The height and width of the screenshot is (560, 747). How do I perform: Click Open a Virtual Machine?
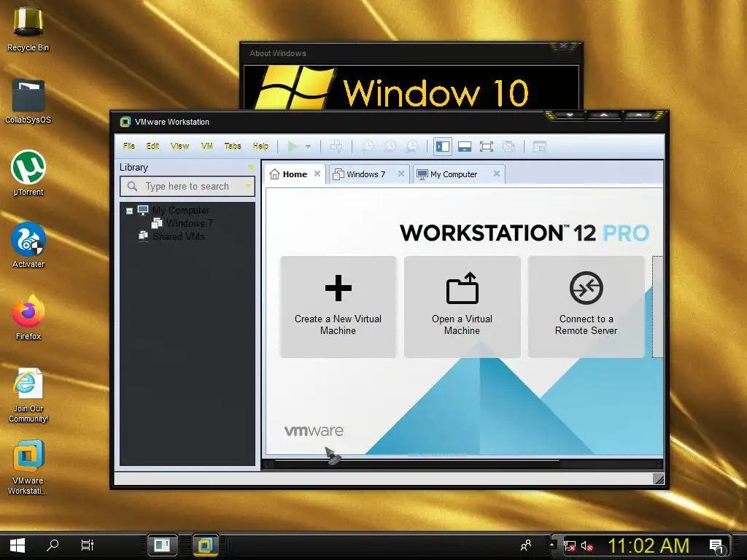(x=462, y=307)
